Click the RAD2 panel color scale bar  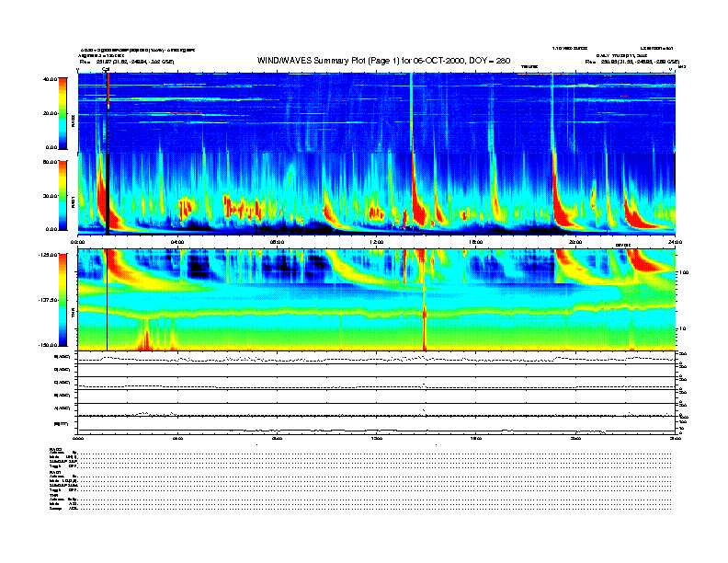tap(63, 113)
